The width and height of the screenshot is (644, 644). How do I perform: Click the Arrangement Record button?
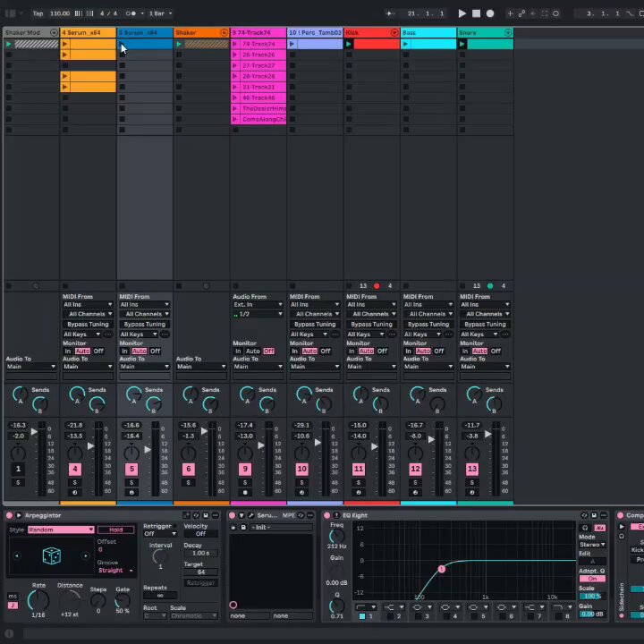[490, 13]
